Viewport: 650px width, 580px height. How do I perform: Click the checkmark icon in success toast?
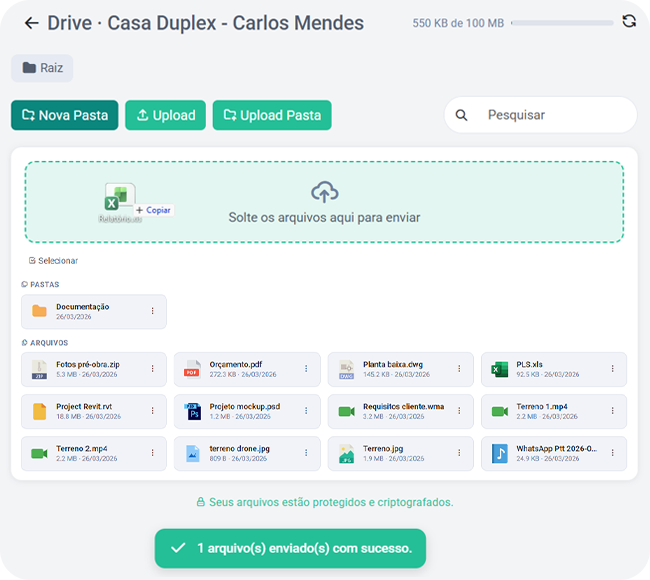click(178, 548)
